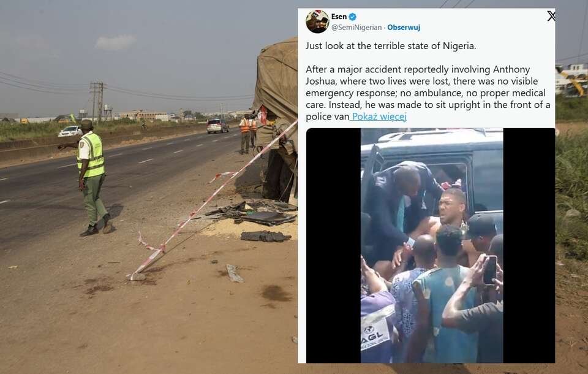Click the tweet paragraph about the accident

[x=428, y=93]
